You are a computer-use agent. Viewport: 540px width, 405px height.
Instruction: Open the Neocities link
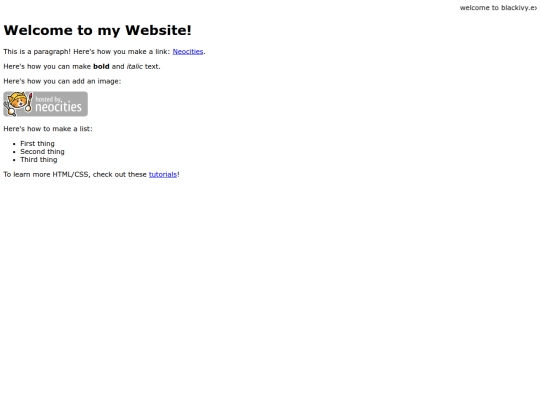[x=188, y=52]
